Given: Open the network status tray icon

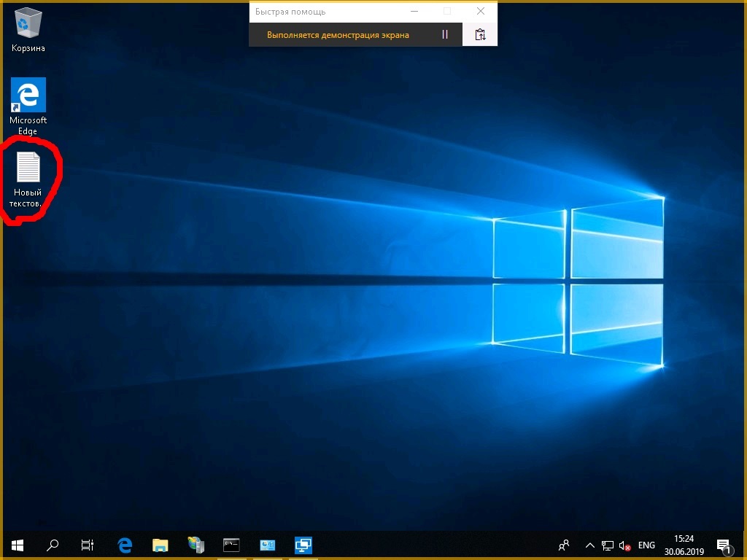Looking at the screenshot, I should point(607,545).
